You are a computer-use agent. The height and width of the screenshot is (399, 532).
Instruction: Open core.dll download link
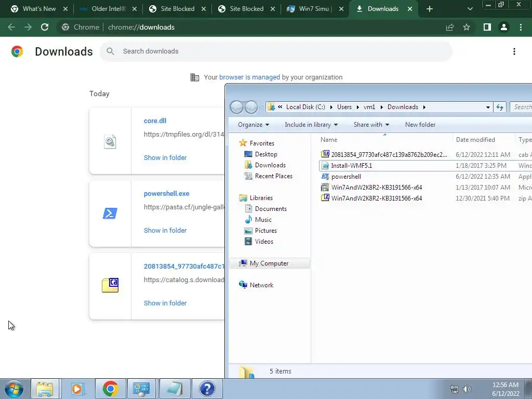pyautogui.click(x=155, y=121)
